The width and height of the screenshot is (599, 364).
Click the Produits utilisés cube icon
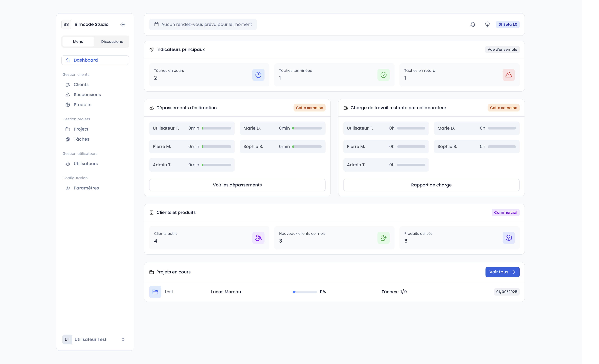tap(509, 238)
